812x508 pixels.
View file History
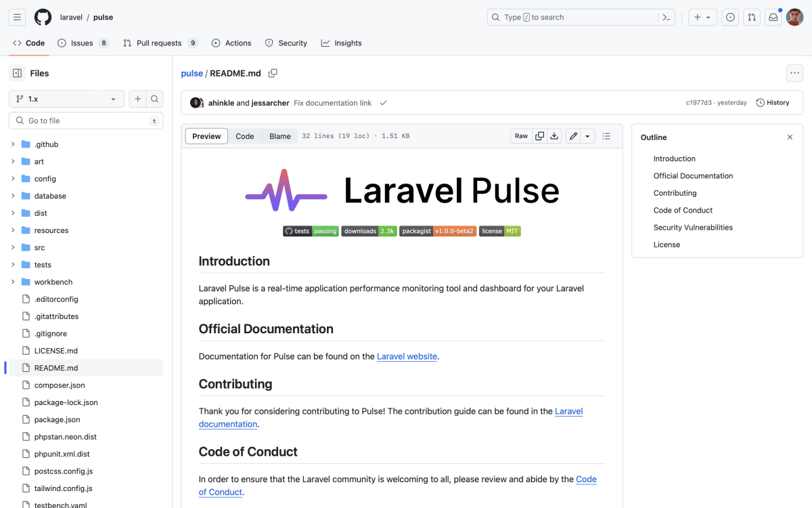773,103
